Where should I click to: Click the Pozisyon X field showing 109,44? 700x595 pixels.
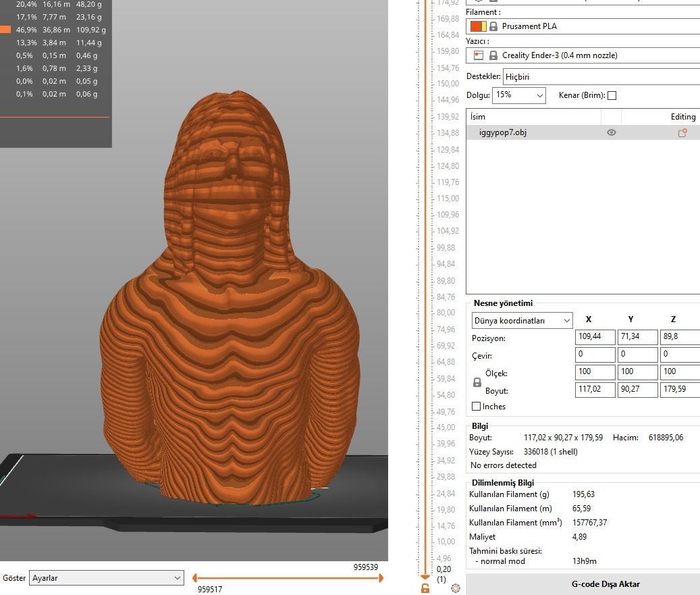click(595, 337)
